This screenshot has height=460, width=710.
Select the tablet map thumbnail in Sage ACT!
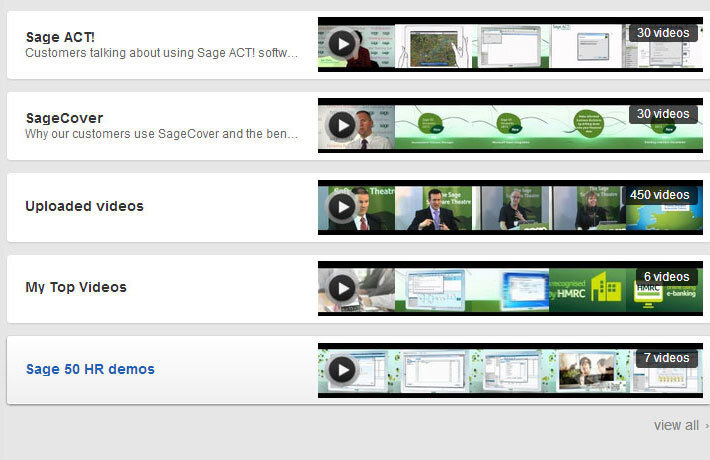pos(433,47)
